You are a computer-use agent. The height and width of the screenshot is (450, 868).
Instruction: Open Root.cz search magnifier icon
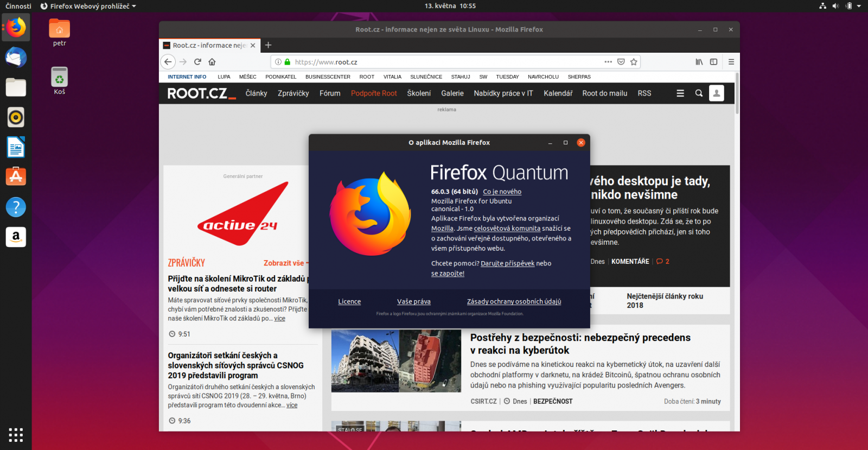(x=699, y=93)
